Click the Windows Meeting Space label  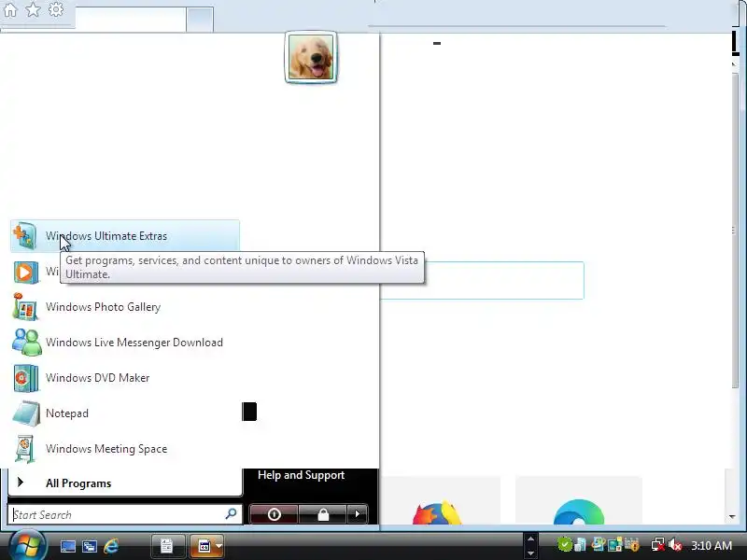click(106, 449)
